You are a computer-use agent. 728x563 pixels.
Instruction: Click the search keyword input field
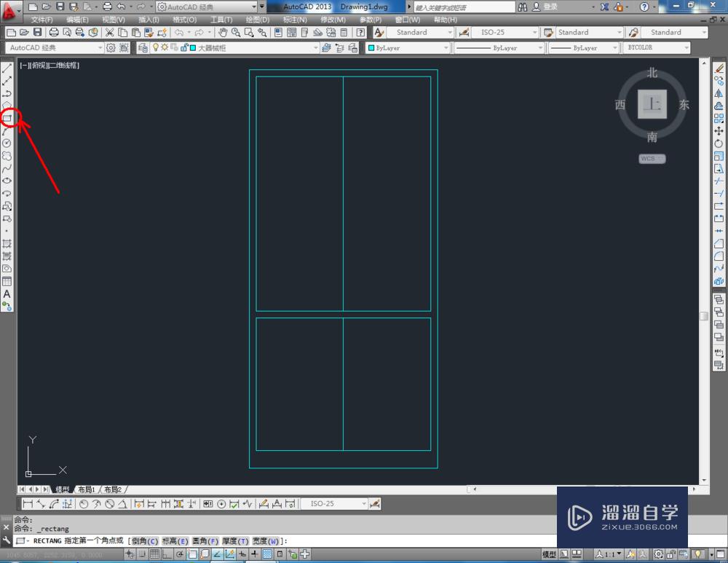click(x=464, y=7)
